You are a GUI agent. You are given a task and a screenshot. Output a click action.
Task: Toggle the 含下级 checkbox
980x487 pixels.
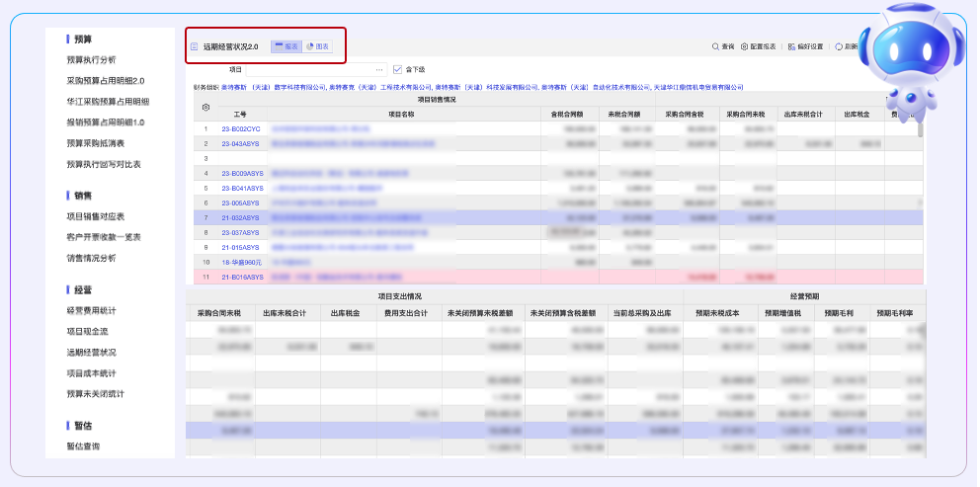click(397, 70)
